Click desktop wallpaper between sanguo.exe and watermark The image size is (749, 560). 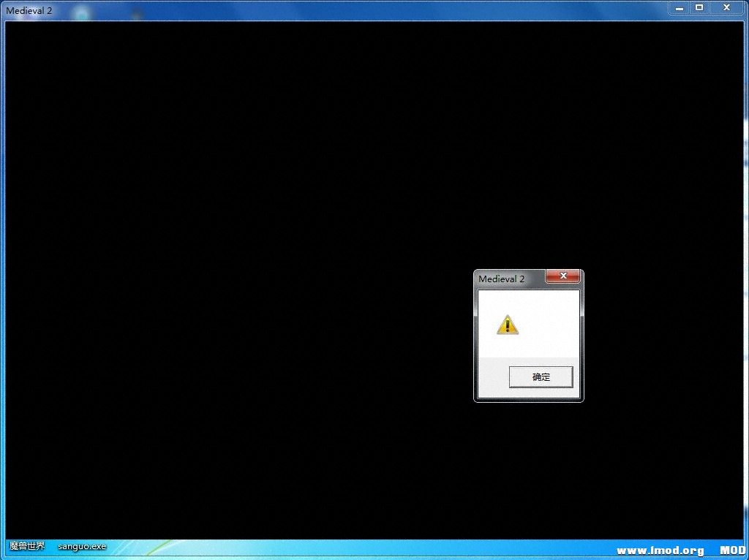point(366,549)
